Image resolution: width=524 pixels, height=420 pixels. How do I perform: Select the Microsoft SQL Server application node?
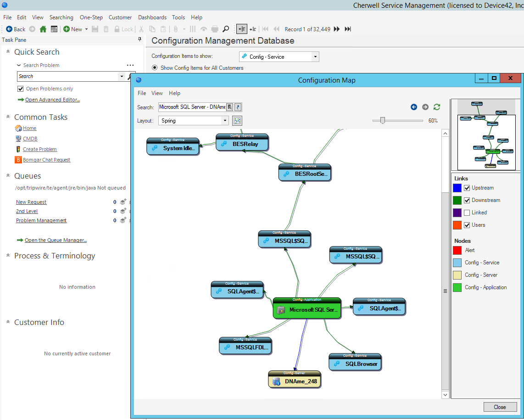tap(307, 308)
